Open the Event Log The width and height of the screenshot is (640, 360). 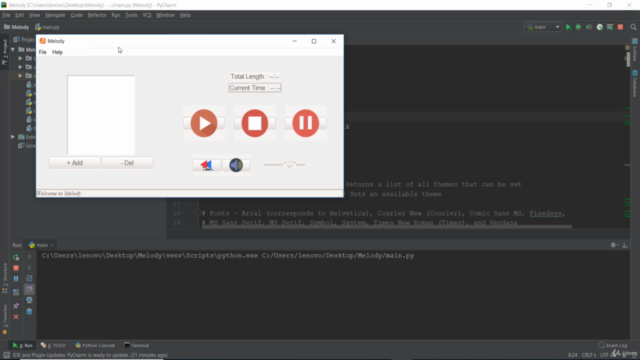(613, 345)
